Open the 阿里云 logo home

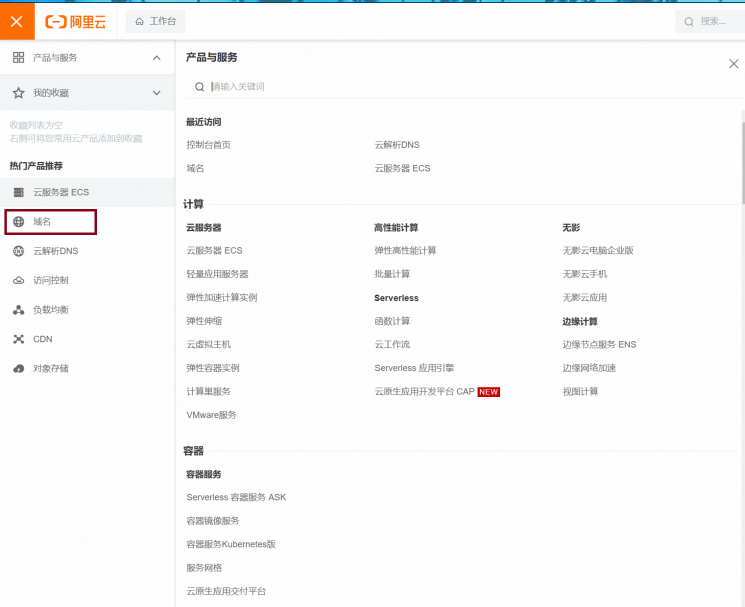coord(76,21)
